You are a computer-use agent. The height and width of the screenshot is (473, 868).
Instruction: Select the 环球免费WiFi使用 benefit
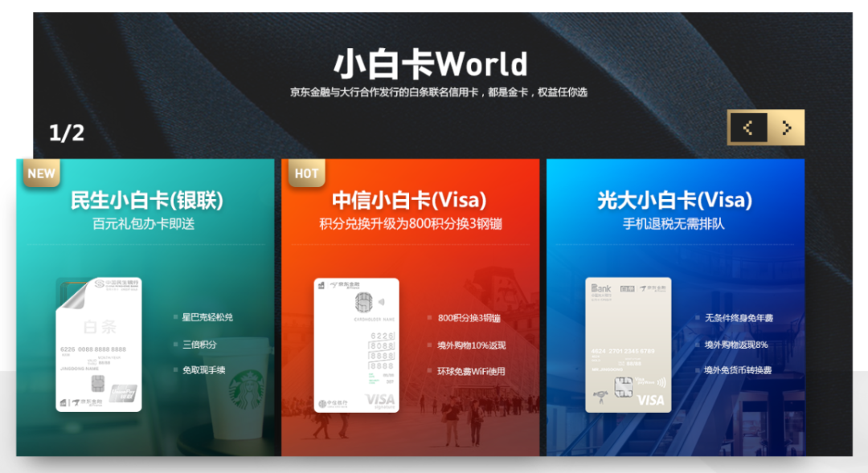[471, 371]
